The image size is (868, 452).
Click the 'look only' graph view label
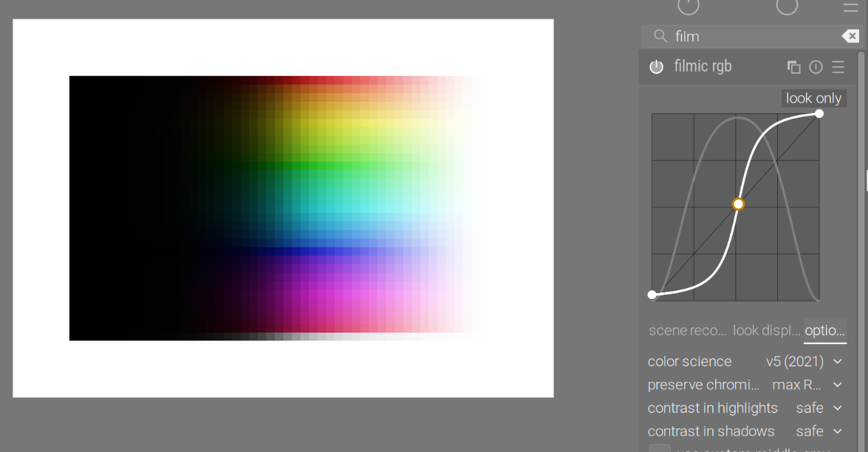coord(813,98)
